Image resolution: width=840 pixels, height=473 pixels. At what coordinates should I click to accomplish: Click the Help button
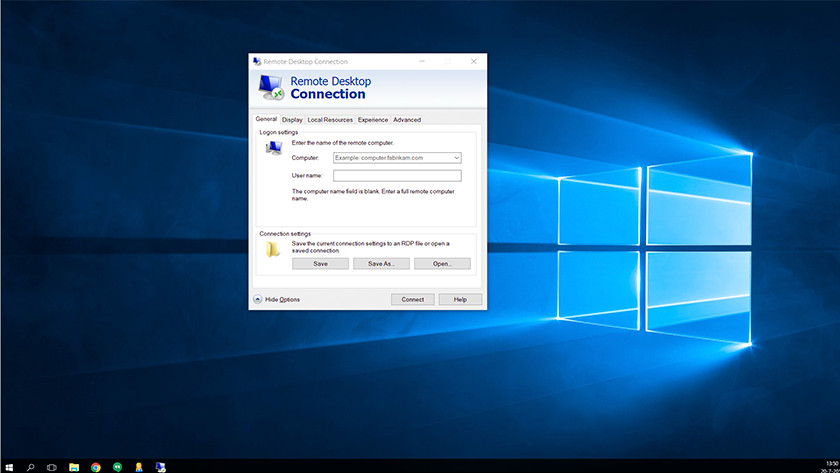click(460, 299)
